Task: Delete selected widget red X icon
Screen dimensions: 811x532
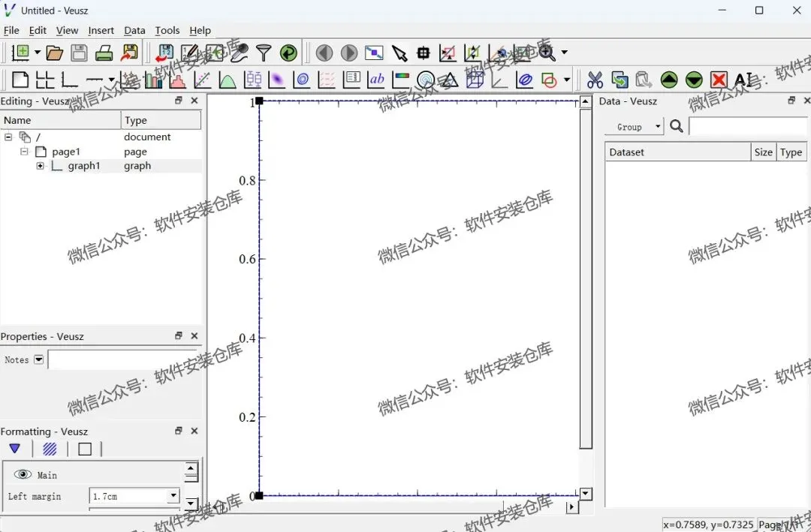Action: [719, 80]
